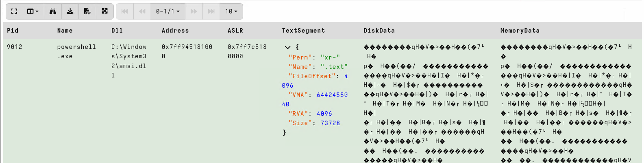This screenshot has height=163, width=644.
Task: Open the page size 10 dropdown
Action: pyautogui.click(x=231, y=11)
